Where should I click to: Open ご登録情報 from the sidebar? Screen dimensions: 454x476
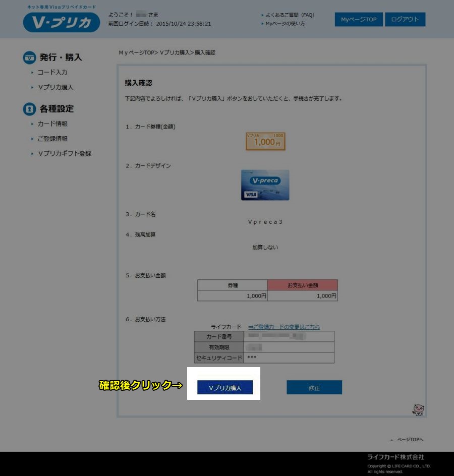pos(52,139)
